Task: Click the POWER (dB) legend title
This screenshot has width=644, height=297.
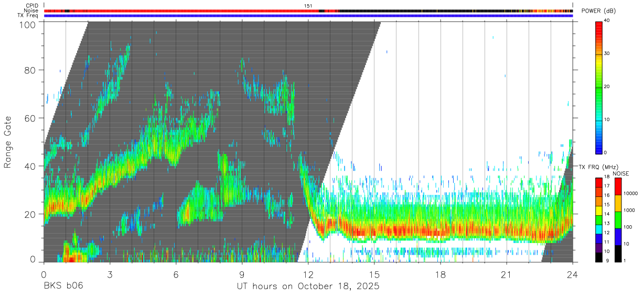Action: point(598,11)
